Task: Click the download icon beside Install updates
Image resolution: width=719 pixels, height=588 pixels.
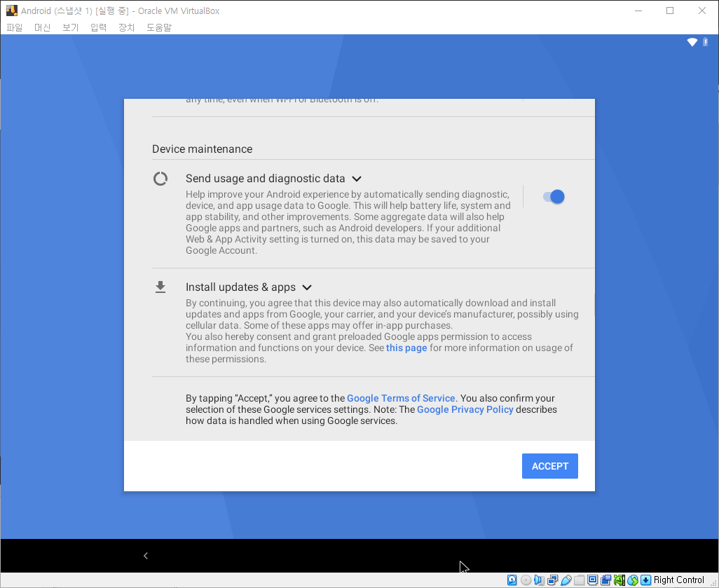Action: [160, 287]
